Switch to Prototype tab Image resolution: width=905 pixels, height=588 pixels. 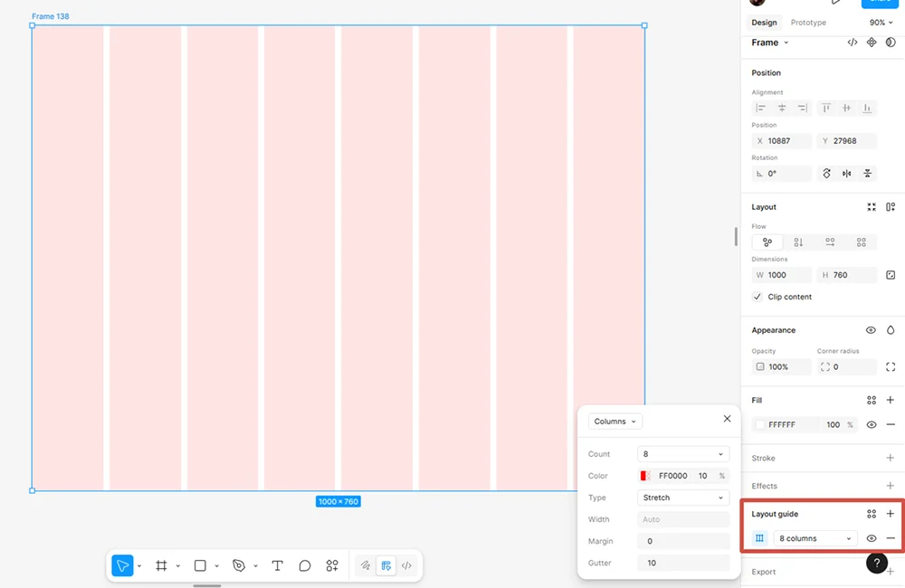click(x=808, y=23)
